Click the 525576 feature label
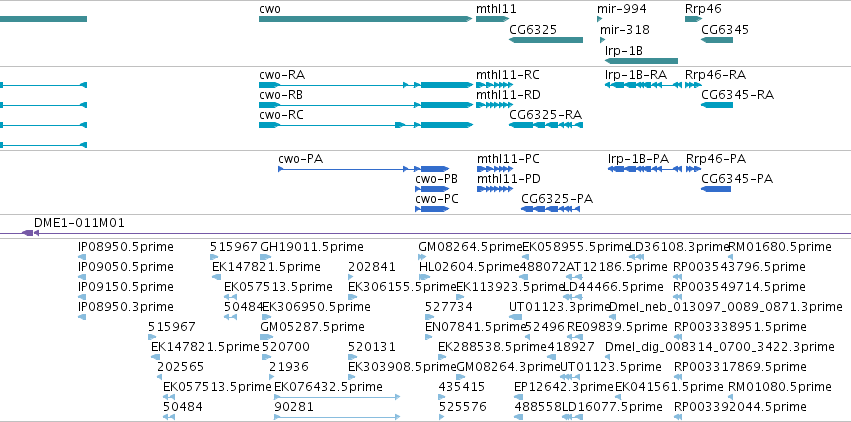The height and width of the screenshot is (422, 851). coord(463,407)
